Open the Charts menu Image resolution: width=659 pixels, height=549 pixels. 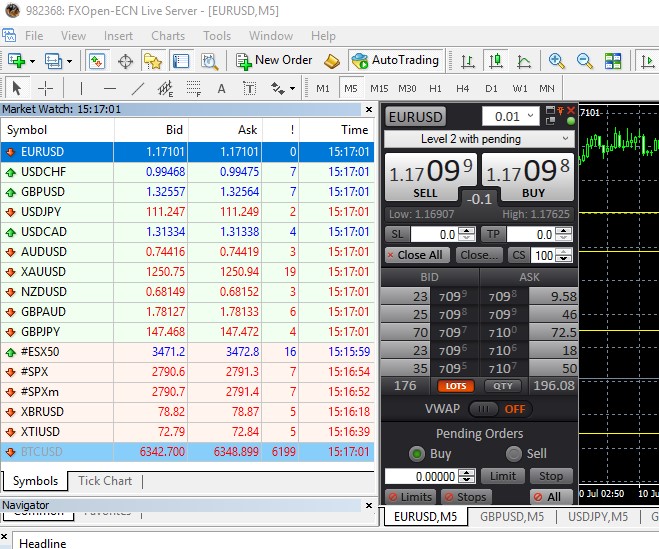coord(168,36)
